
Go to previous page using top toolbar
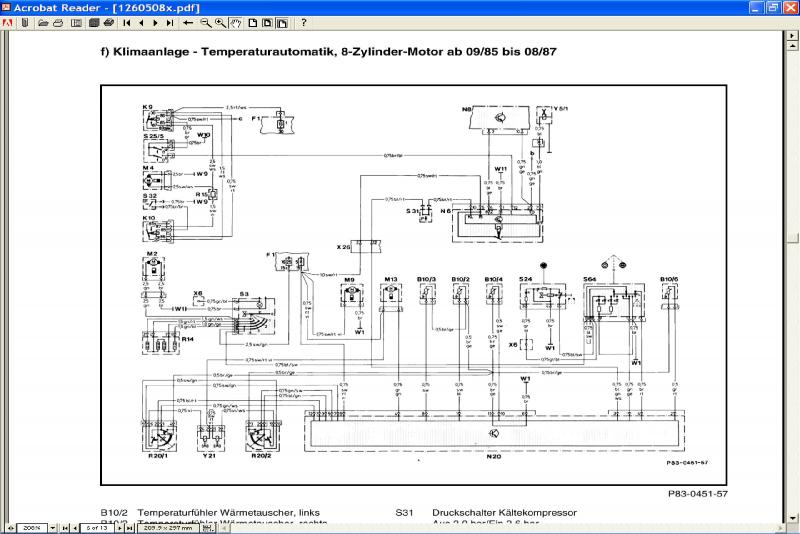click(141, 22)
